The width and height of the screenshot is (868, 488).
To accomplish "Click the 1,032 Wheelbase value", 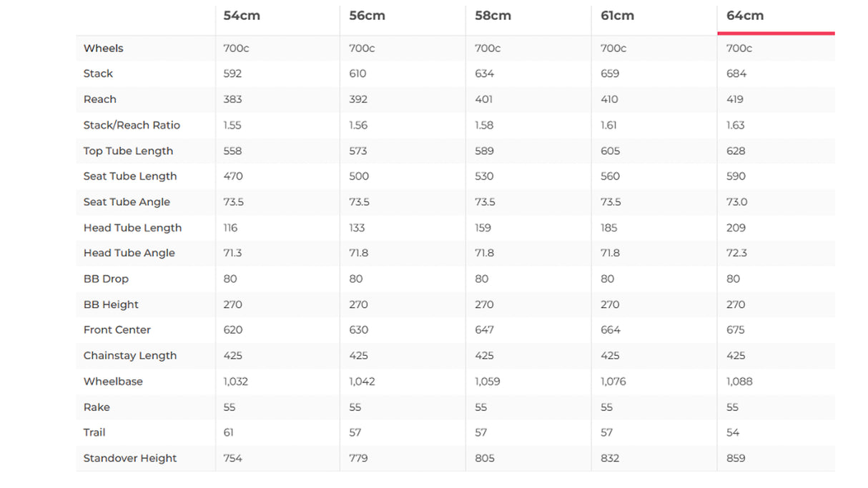I will coord(236,382).
